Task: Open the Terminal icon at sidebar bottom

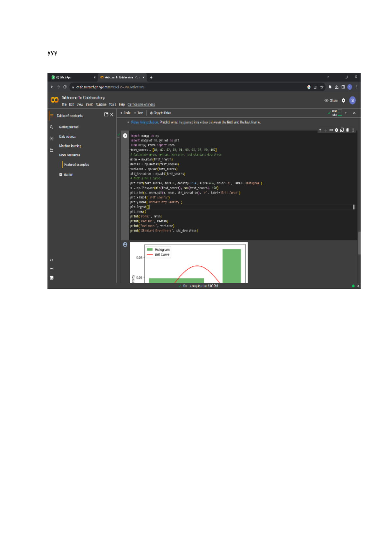Action: tap(51, 278)
